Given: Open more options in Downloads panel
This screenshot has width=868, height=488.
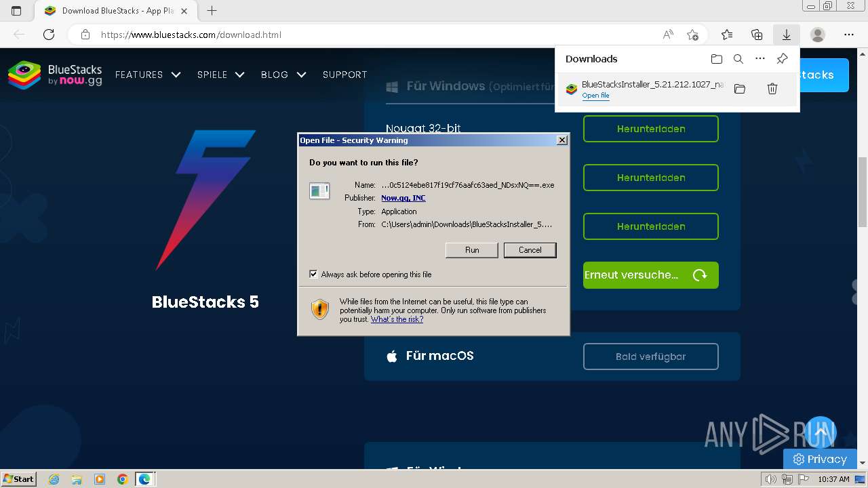Looking at the screenshot, I should (x=760, y=59).
